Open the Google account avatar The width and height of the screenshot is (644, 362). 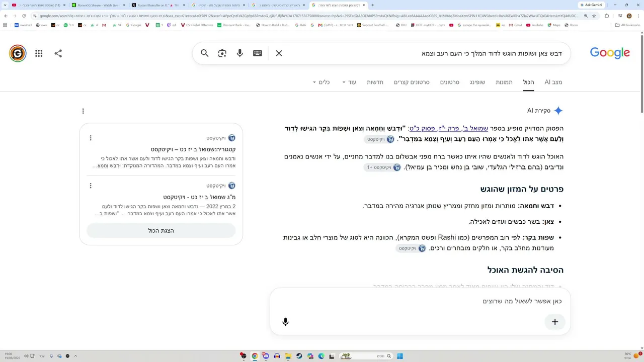(x=18, y=53)
